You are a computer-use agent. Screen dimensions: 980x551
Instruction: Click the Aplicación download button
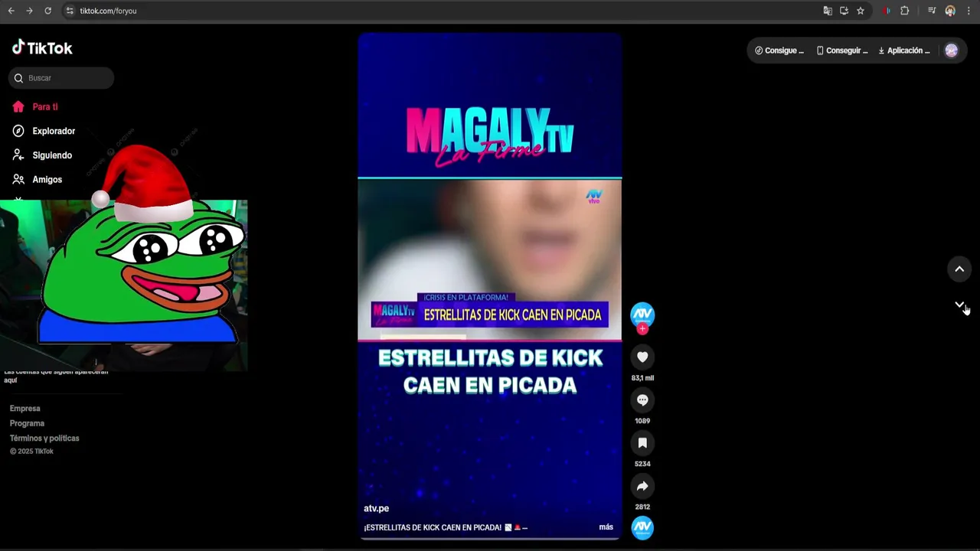904,51
